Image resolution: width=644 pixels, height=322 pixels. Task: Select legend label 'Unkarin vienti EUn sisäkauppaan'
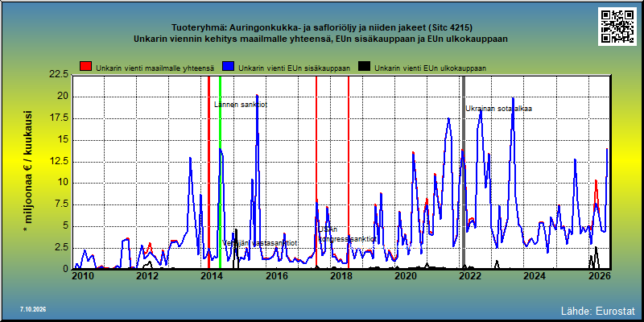[294, 68]
